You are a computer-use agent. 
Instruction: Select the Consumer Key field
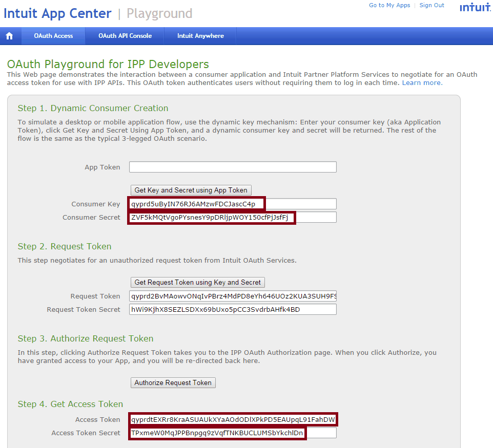[233, 204]
